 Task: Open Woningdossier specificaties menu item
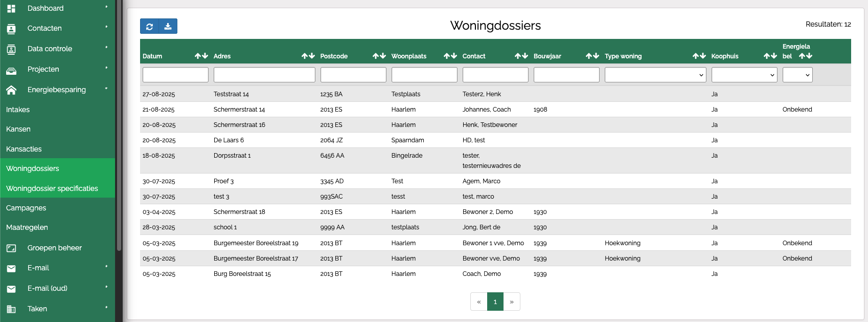52,188
